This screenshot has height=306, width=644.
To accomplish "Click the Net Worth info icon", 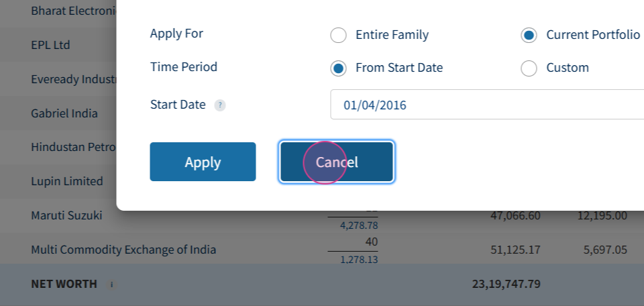I will pos(111,285).
